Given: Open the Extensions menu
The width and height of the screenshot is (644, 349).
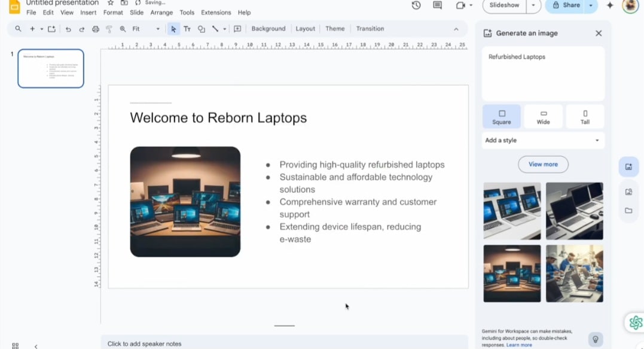Looking at the screenshot, I should click(216, 13).
